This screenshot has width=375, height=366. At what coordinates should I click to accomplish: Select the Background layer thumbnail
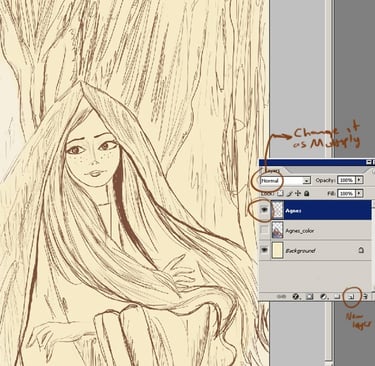pyautogui.click(x=277, y=250)
